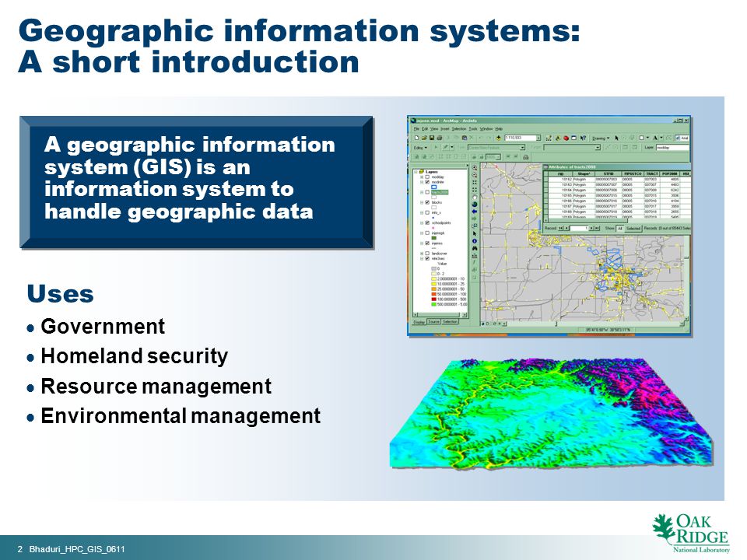
Task: Toggle the blocks layer checkbox
Action: [x=427, y=202]
